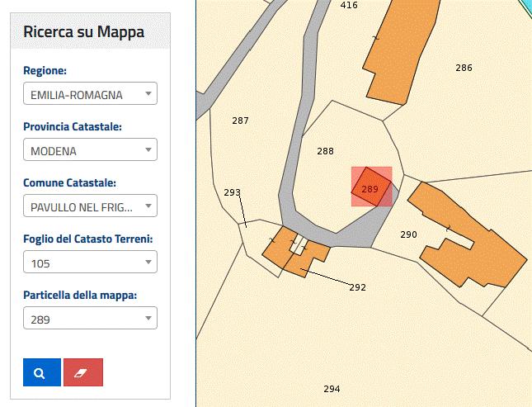The image size is (532, 407).
Task: Open the Regione dropdown showing EMILIA-ROMAGNA
Action: (89, 94)
